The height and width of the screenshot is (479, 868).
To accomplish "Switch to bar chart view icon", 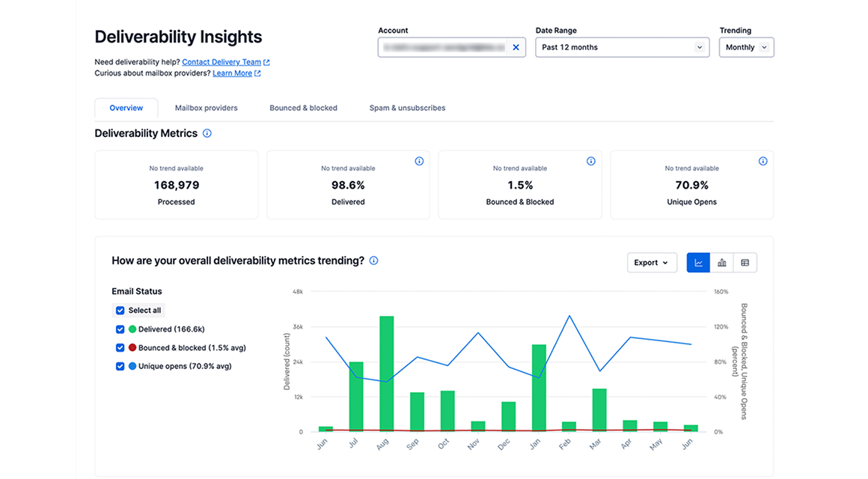I will point(722,263).
